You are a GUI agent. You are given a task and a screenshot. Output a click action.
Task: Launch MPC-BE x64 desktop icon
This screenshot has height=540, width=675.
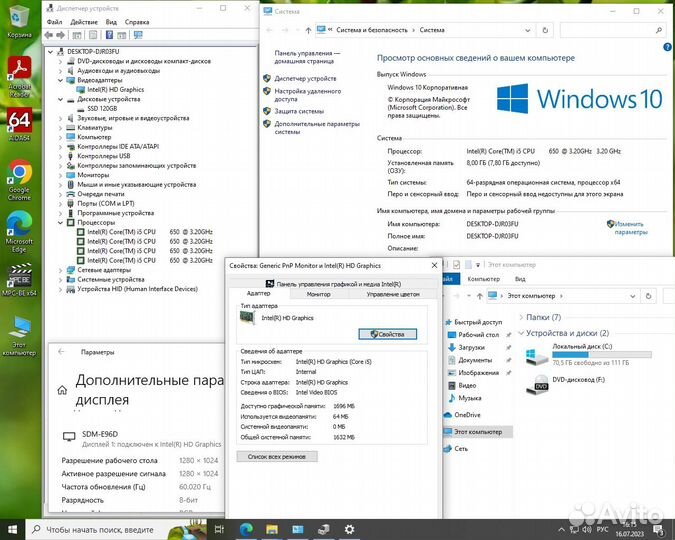pos(19,280)
